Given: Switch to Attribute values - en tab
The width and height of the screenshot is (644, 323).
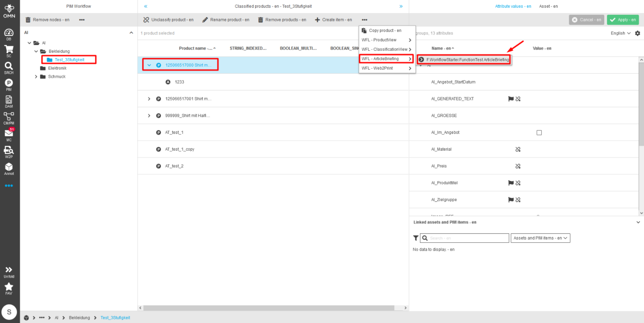Looking at the screenshot, I should [513, 6].
